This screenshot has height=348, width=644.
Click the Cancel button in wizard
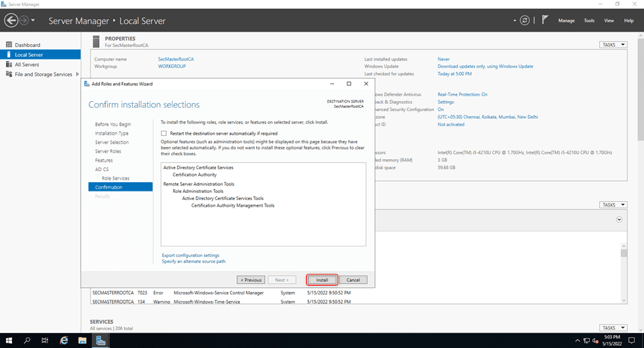(x=353, y=280)
